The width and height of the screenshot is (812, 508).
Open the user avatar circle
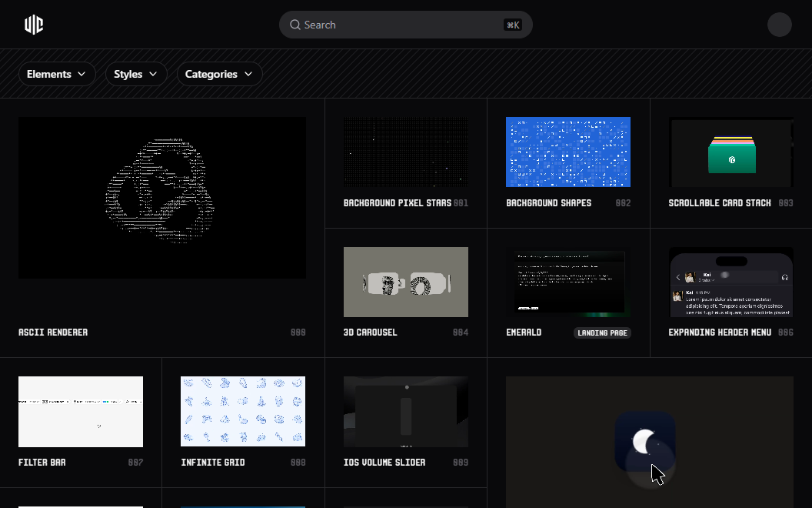pyautogui.click(x=779, y=25)
